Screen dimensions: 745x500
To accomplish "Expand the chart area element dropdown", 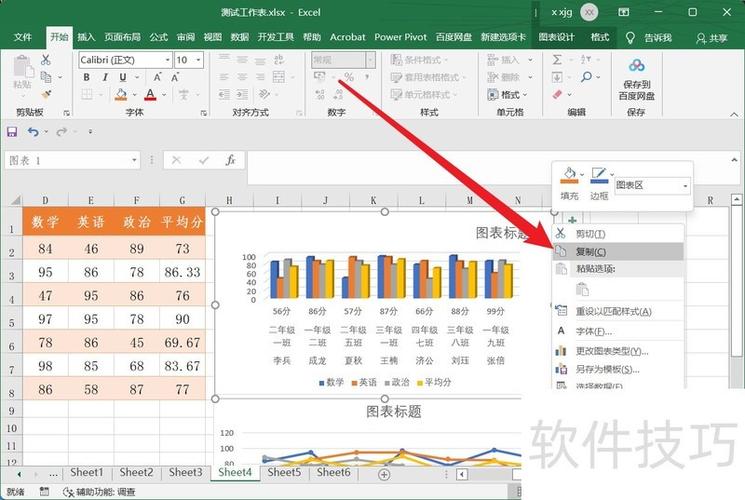I will [x=685, y=186].
